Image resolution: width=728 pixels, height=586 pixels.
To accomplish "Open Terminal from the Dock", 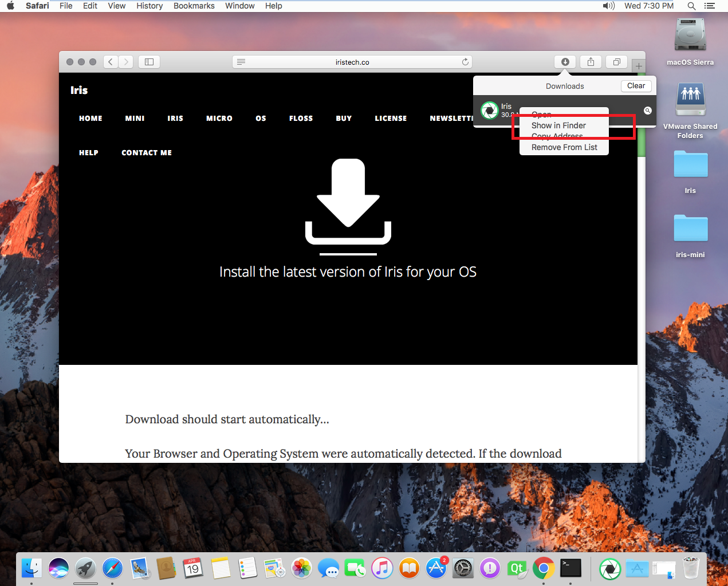I will pyautogui.click(x=570, y=568).
